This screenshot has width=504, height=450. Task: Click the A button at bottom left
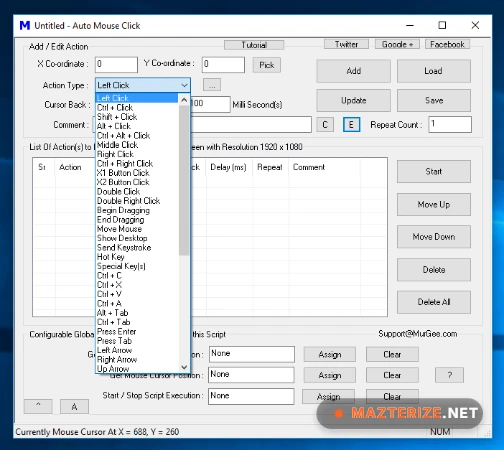tap(74, 407)
